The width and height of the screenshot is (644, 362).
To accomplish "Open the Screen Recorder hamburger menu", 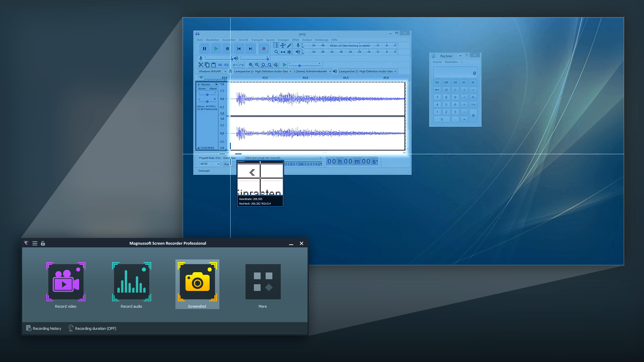I will 35,243.
